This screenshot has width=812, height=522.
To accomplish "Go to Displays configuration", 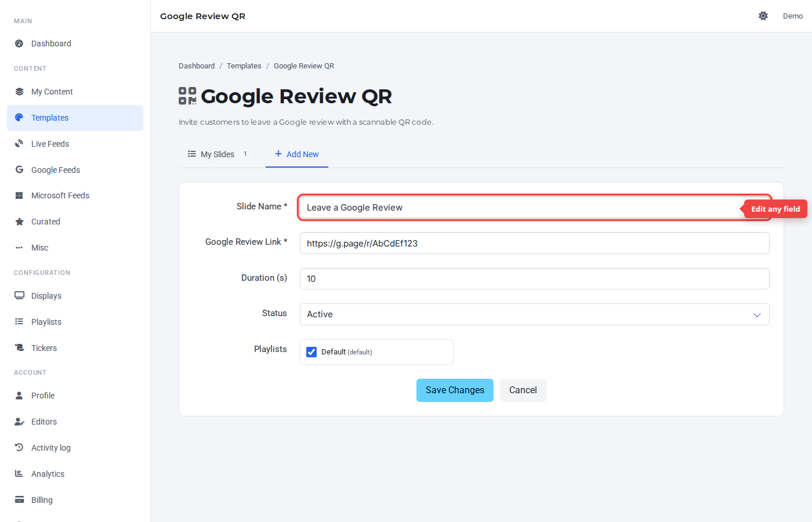I will tap(75, 296).
